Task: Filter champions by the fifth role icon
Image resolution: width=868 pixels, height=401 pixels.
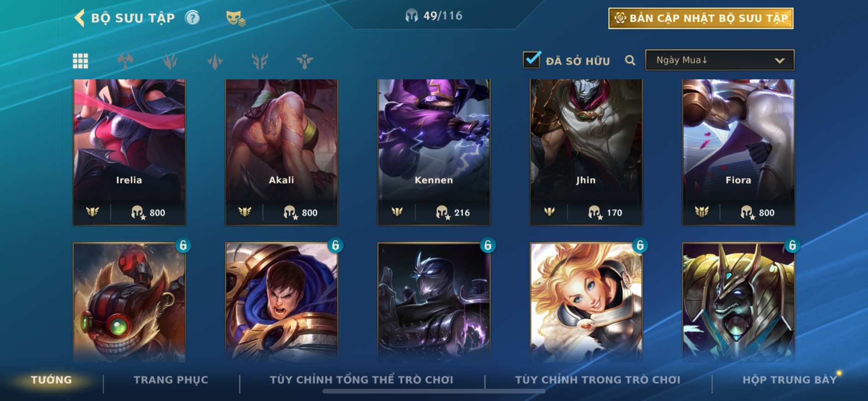Action: [304, 61]
